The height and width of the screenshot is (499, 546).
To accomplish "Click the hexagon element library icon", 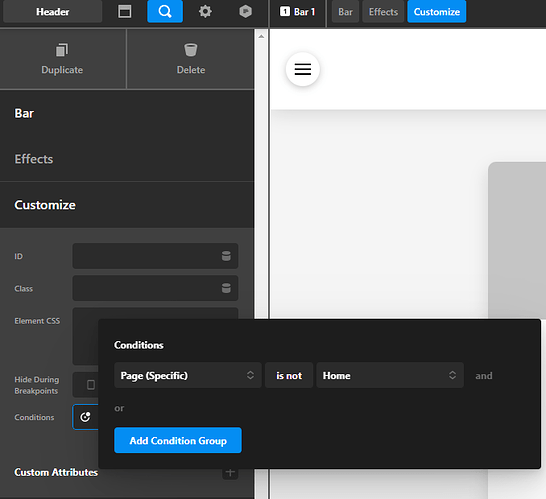I will [x=245, y=11].
